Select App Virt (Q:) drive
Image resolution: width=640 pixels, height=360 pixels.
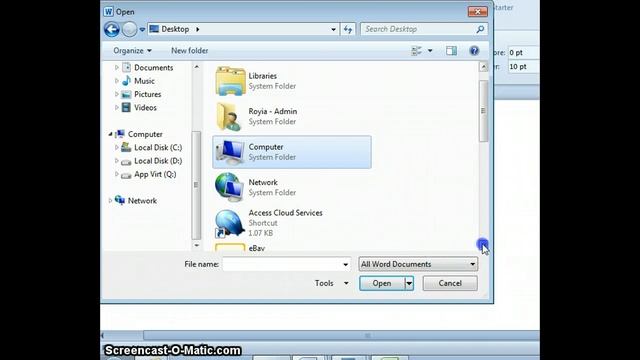point(155,174)
